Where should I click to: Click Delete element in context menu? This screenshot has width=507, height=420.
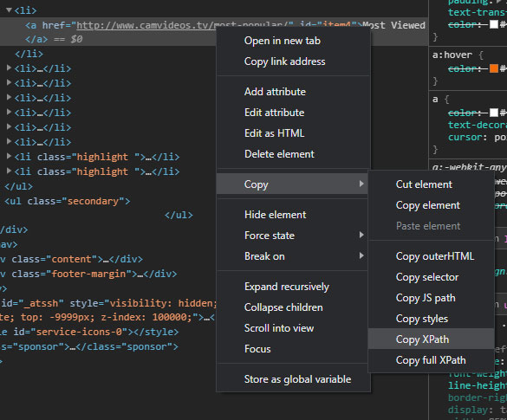pyautogui.click(x=293, y=154)
